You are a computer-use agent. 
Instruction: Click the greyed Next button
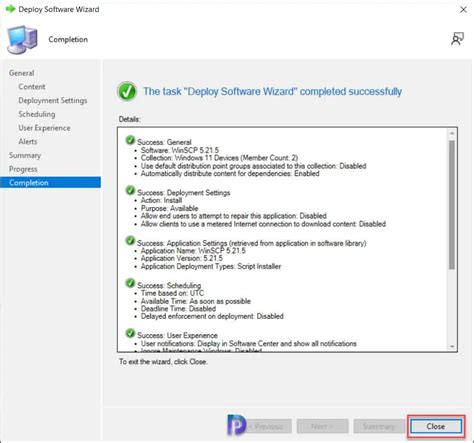click(x=322, y=426)
